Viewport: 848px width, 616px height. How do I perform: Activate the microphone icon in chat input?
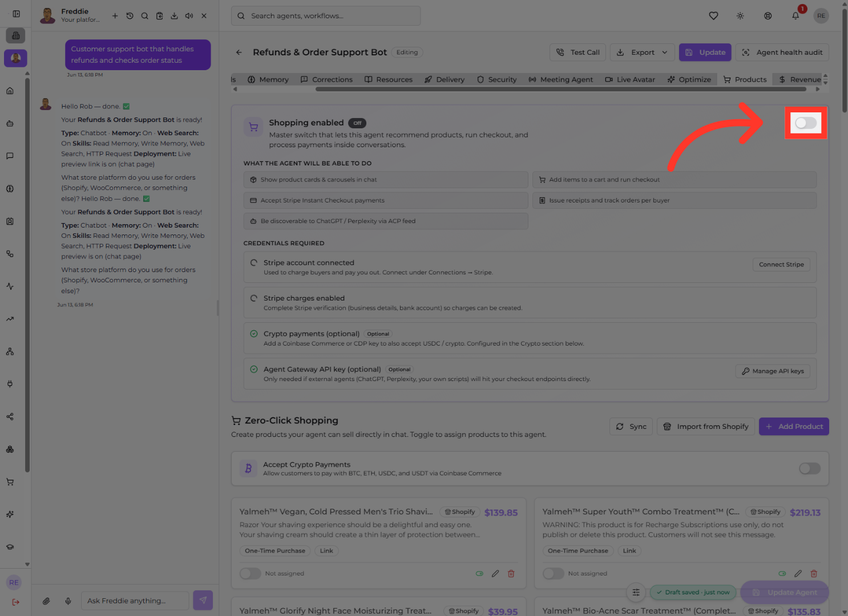point(68,601)
